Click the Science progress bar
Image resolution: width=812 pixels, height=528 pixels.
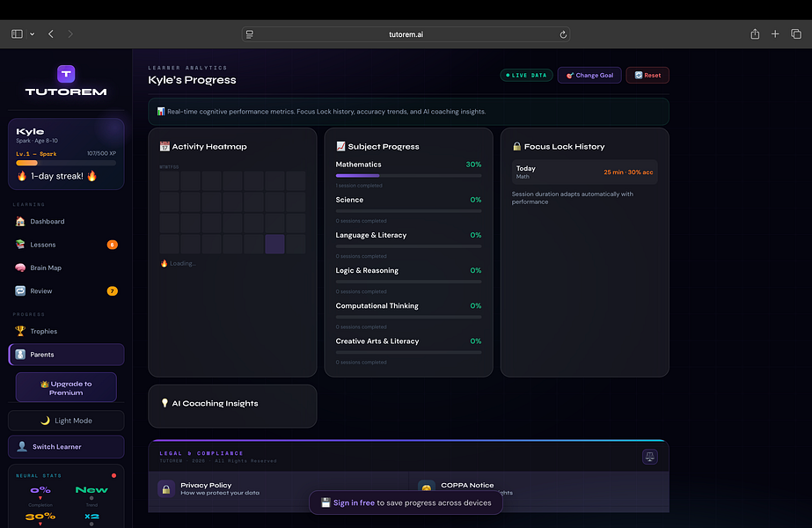(x=408, y=211)
